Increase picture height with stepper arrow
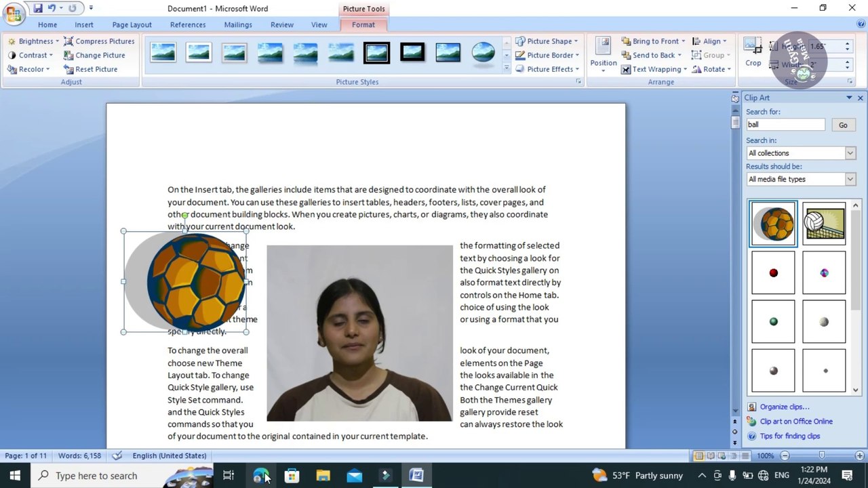Screen dimensions: 868x488 click(847, 43)
